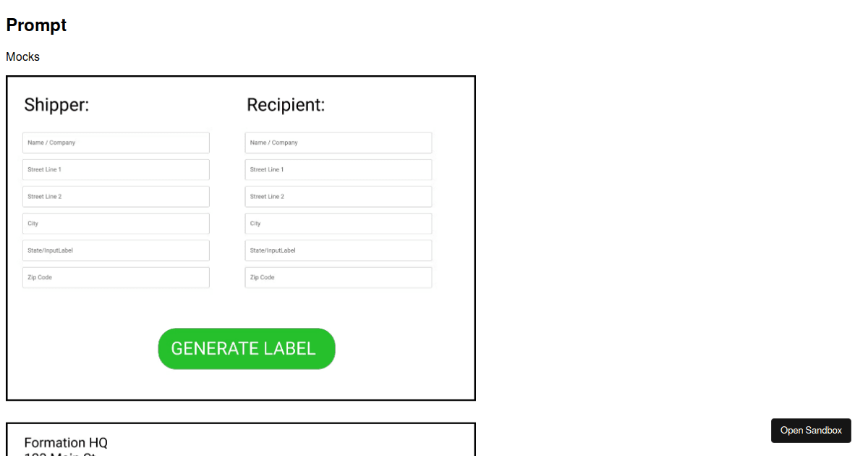Click the Recipient City field
The image size is (868, 456).
click(x=338, y=223)
